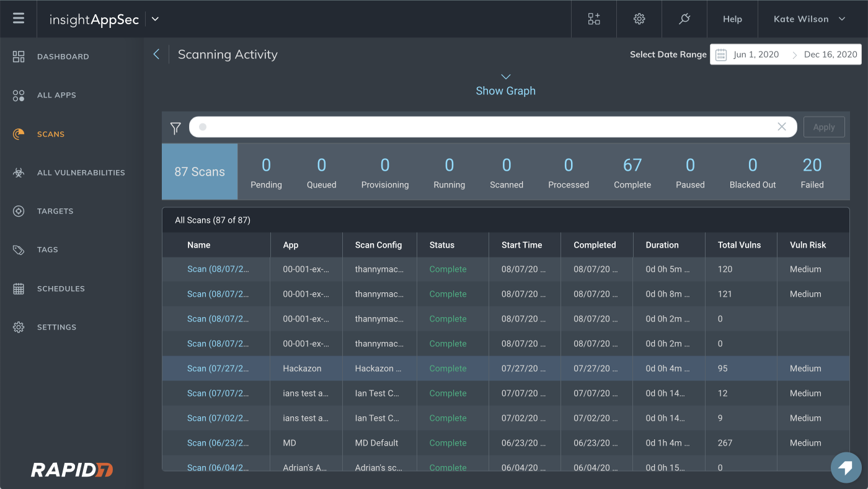The image size is (868, 489).
Task: Open All Vulnerabilities sidebar item
Action: pos(81,173)
